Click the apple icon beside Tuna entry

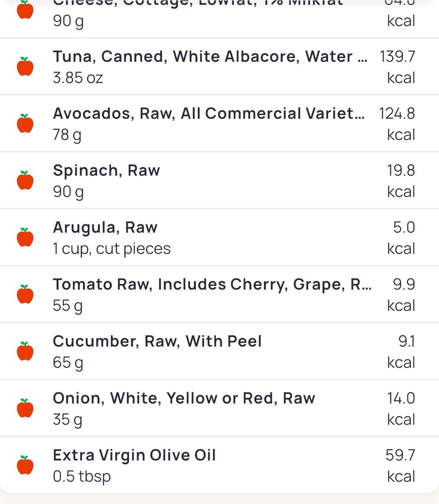point(25,66)
